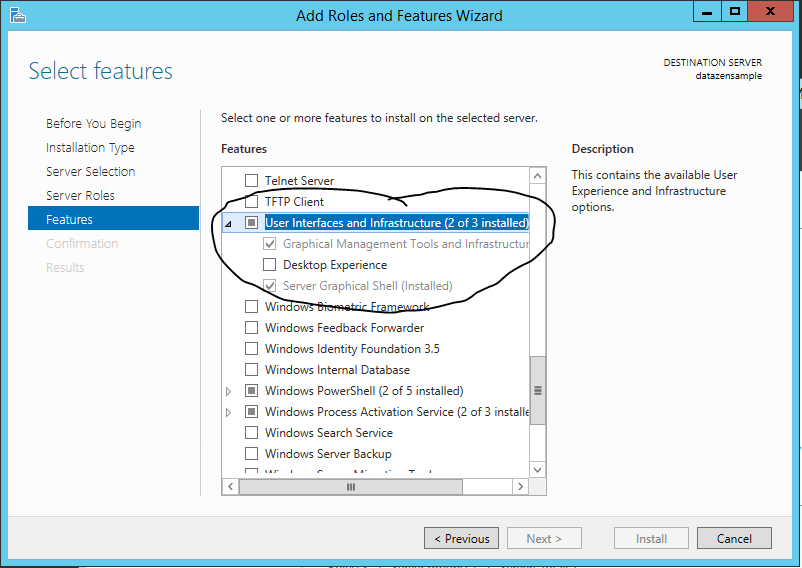Viewport: 802px width, 568px height.
Task: Click the wizard icon in title bar
Action: pos(18,15)
